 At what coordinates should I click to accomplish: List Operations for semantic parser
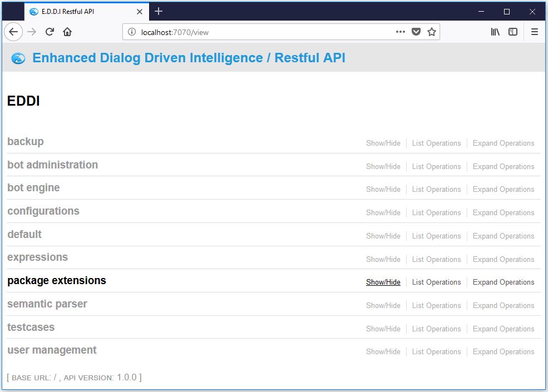pyautogui.click(x=436, y=306)
